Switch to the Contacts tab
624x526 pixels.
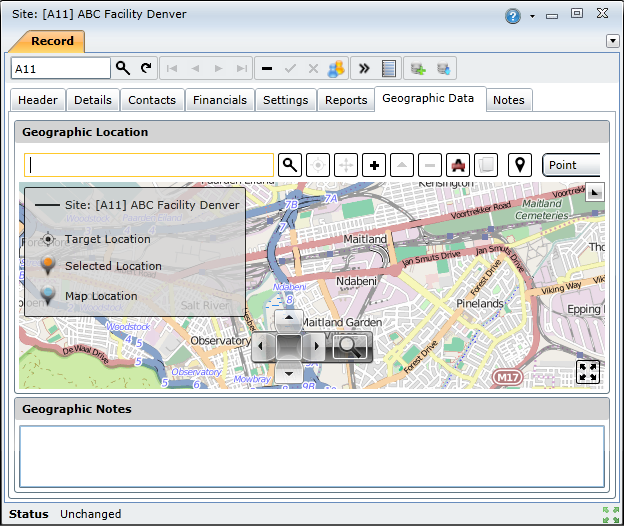152,100
